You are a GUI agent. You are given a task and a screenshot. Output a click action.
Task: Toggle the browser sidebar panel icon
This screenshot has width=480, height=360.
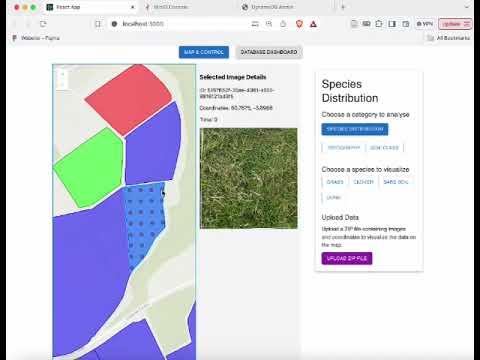click(x=392, y=24)
